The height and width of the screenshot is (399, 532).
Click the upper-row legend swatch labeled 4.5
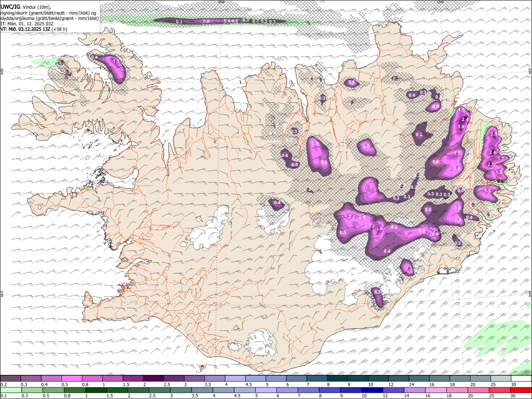256,378
